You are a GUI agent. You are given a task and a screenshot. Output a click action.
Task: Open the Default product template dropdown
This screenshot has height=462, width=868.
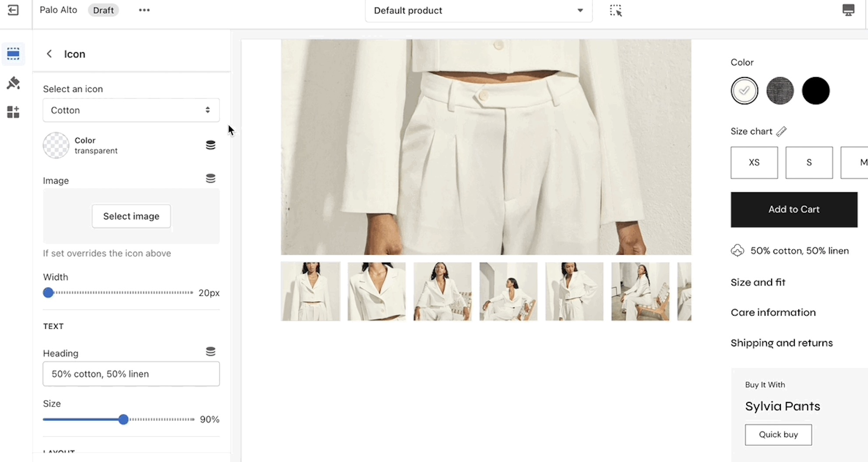[478, 11]
